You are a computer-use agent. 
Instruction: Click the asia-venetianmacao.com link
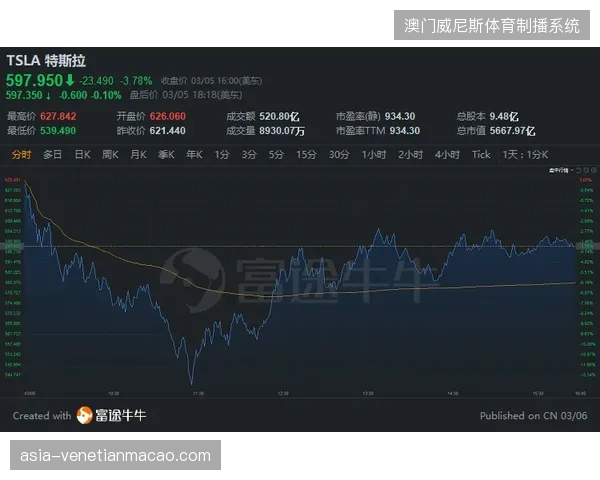point(116,456)
